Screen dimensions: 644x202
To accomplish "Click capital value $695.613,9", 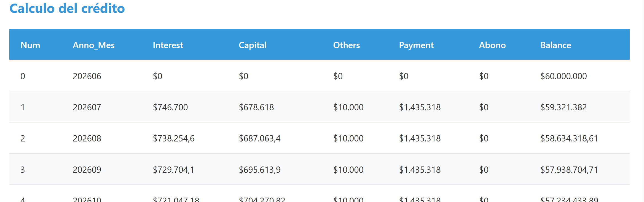I will click(260, 170).
